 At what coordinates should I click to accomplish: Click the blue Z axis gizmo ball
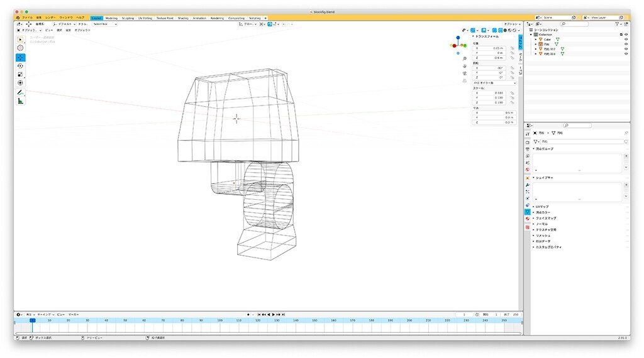click(x=458, y=38)
